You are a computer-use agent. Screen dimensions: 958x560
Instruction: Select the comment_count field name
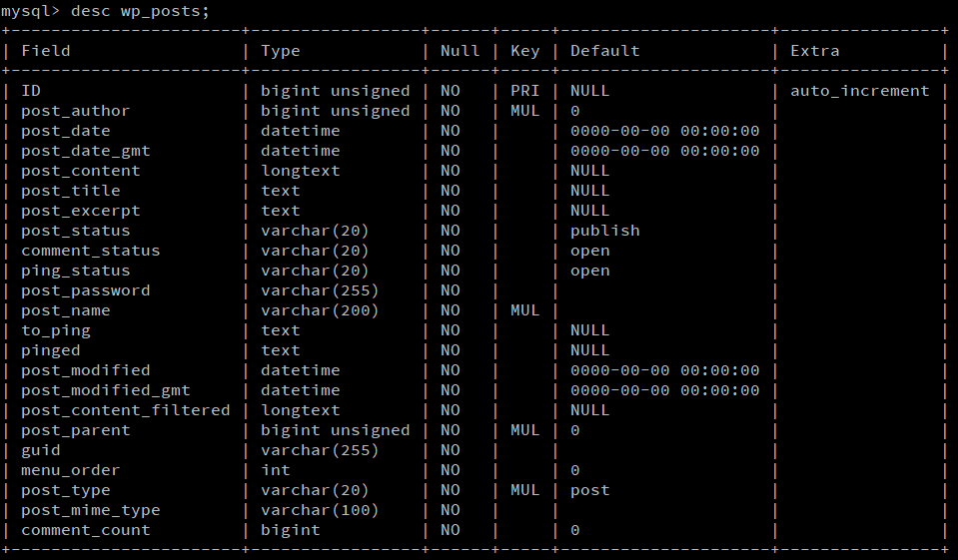86,530
